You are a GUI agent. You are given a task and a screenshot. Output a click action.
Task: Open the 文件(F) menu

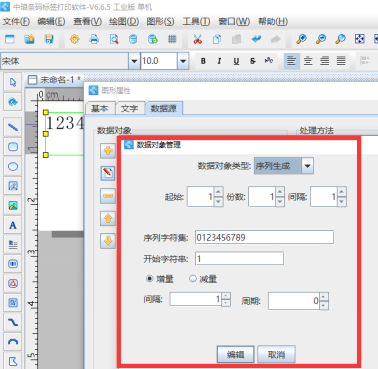click(16, 22)
